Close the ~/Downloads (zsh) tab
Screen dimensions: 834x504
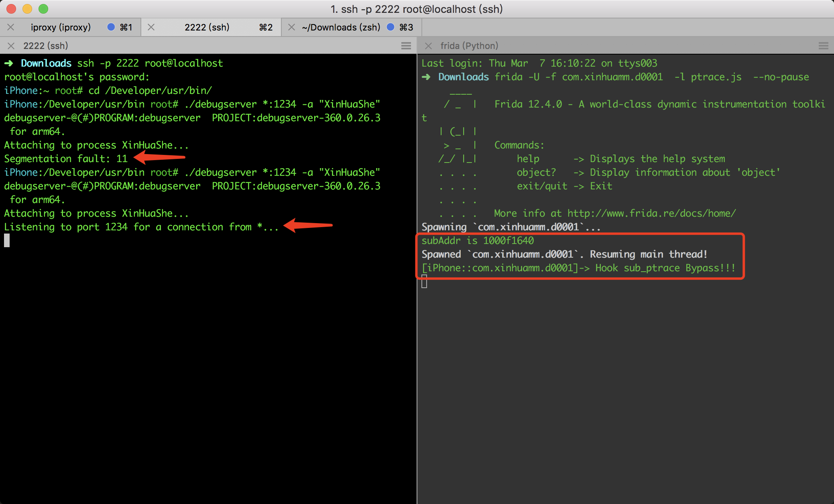(292, 27)
